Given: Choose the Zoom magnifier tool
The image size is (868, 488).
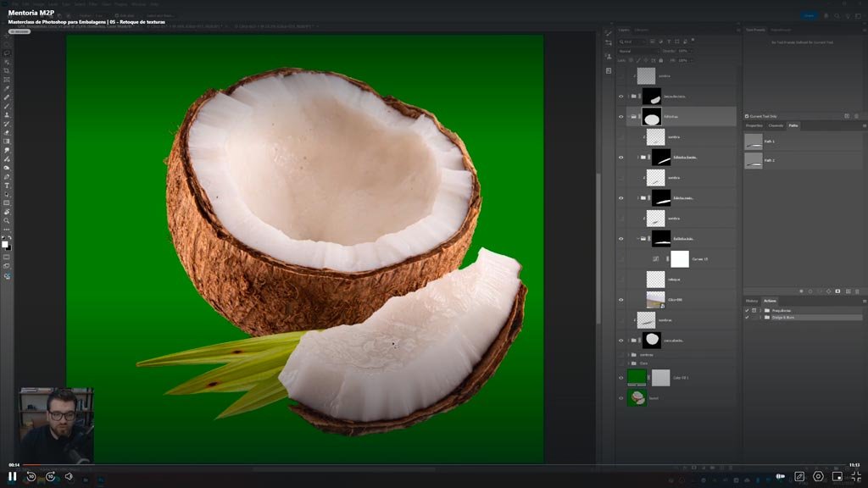Looking at the screenshot, I should pos(7,220).
